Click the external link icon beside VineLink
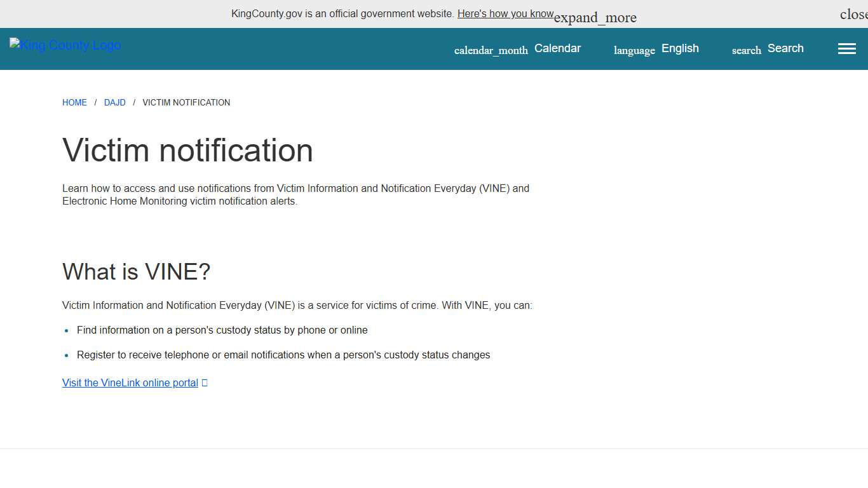 click(x=204, y=382)
